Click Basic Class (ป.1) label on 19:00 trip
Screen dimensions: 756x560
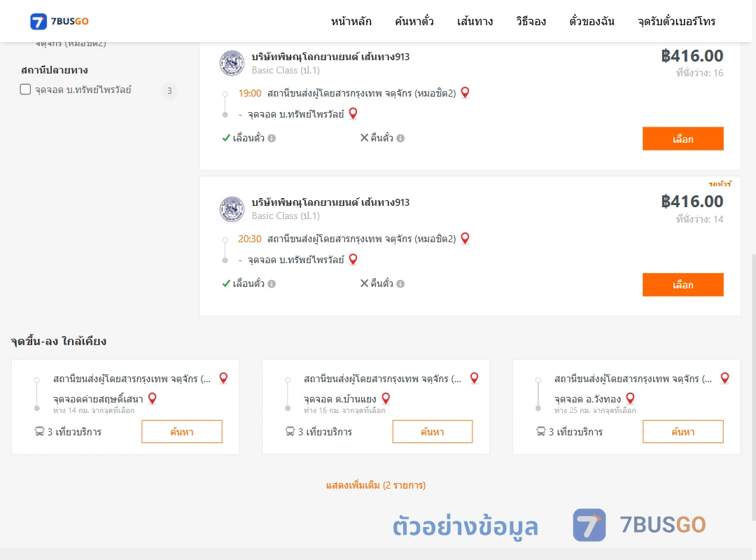(x=286, y=71)
